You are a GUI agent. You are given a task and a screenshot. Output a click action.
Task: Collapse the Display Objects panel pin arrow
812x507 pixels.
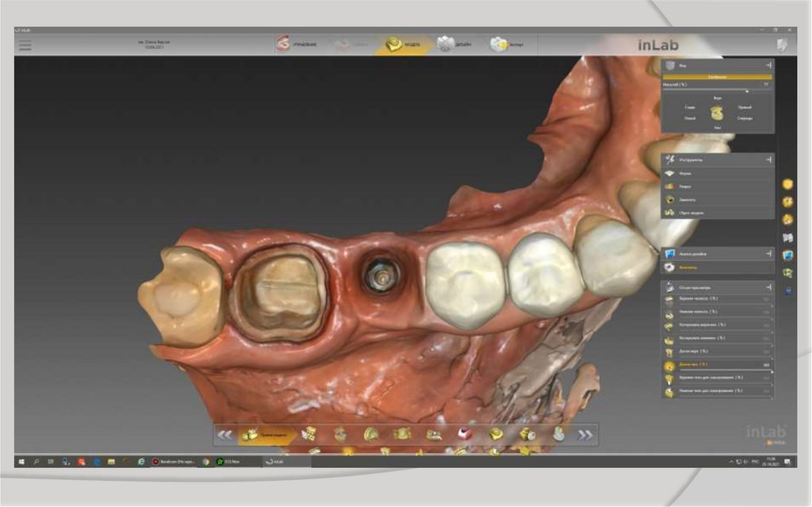(x=768, y=287)
